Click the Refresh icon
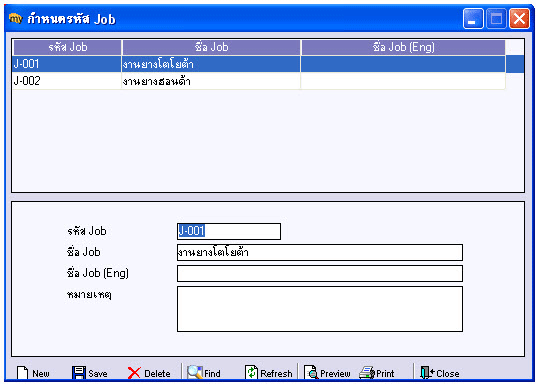This screenshot has width=539, height=388. pos(251,373)
